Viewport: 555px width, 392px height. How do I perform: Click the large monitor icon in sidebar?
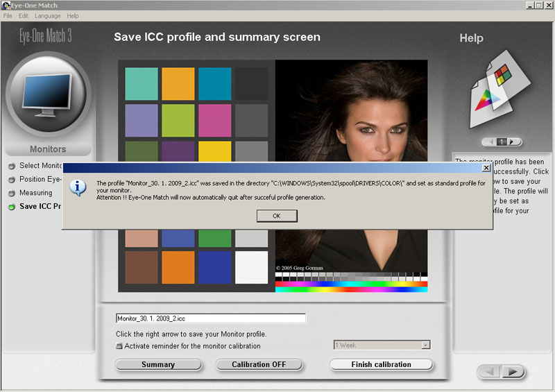pos(48,94)
